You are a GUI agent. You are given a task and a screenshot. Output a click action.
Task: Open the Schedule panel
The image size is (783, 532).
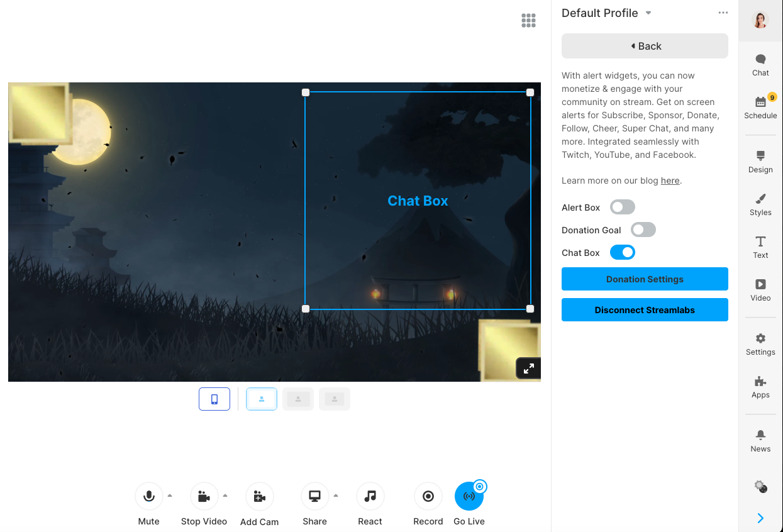coord(760,107)
